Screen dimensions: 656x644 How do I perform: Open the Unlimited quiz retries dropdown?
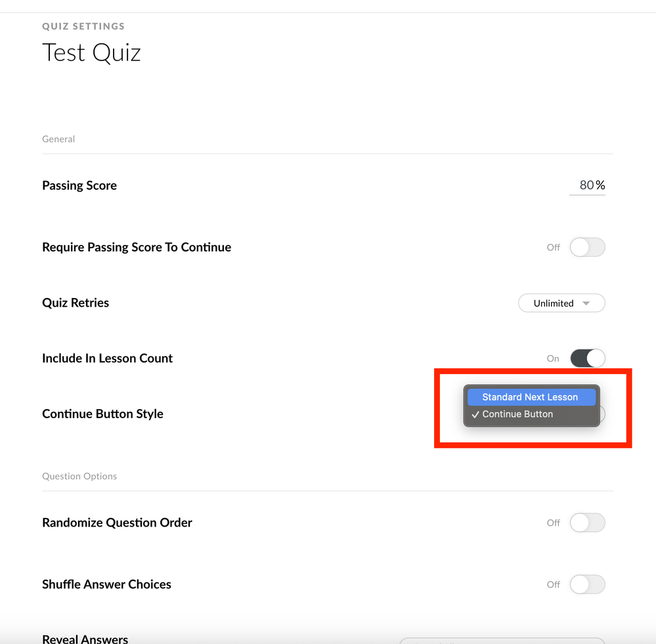pos(561,303)
